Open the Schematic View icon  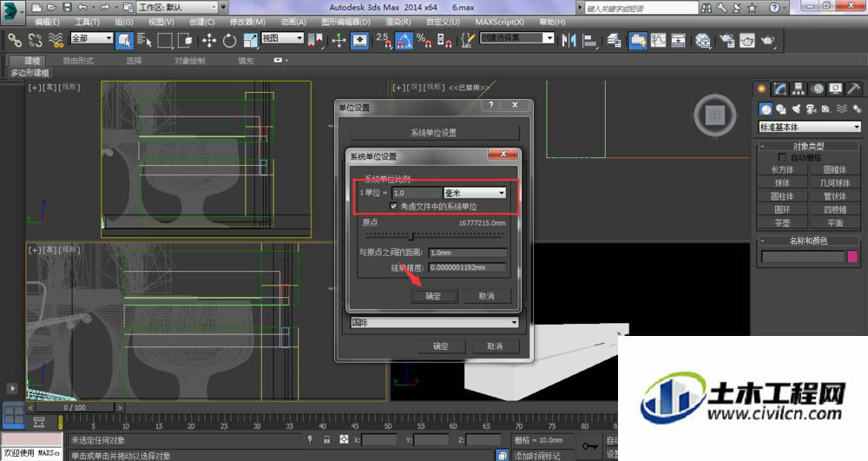[679, 41]
